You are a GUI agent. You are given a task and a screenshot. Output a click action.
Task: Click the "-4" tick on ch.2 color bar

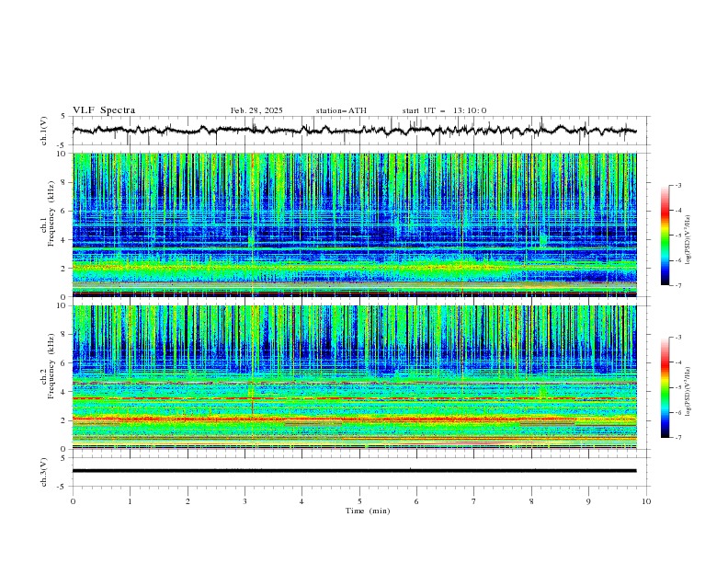677,362
